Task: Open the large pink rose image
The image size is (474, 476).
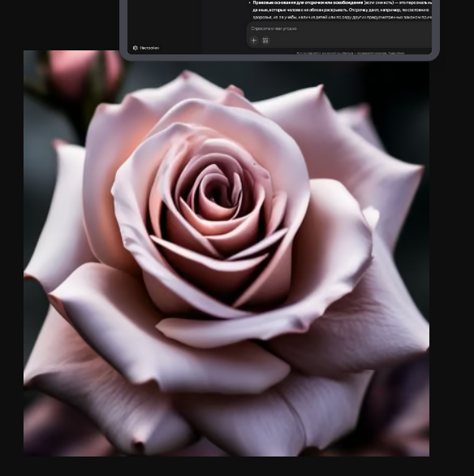Action: coord(226,253)
